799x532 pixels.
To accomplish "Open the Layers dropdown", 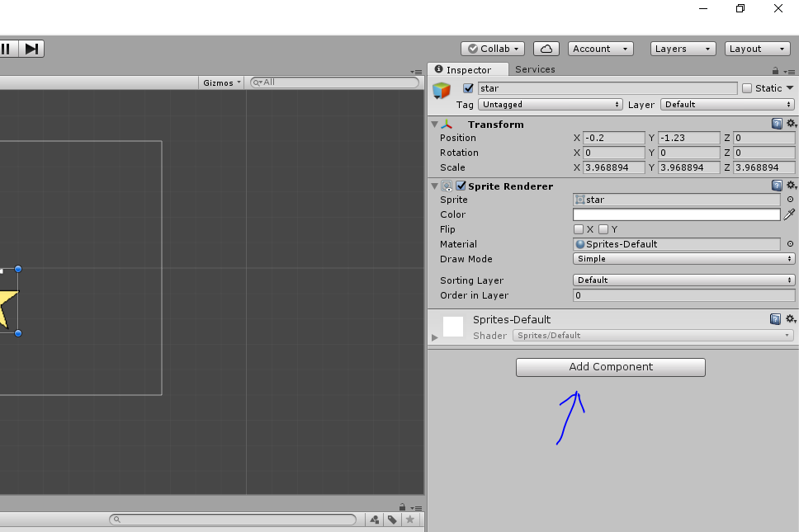I will (683, 49).
